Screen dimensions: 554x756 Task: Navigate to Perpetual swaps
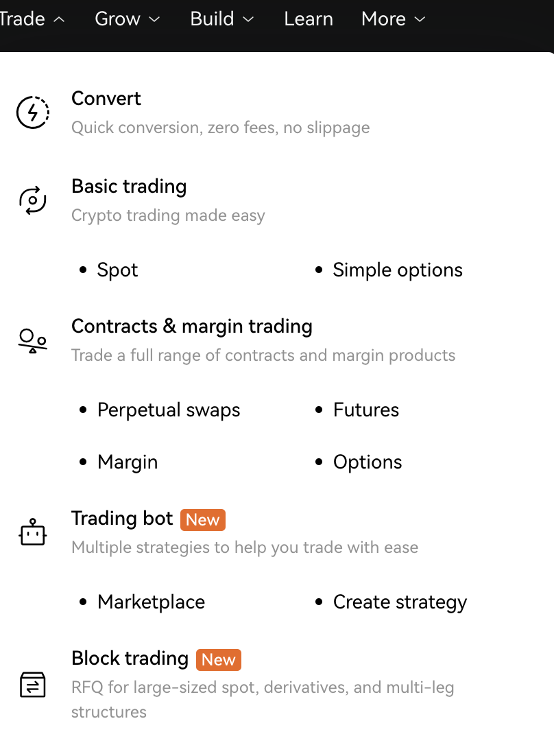point(169,410)
